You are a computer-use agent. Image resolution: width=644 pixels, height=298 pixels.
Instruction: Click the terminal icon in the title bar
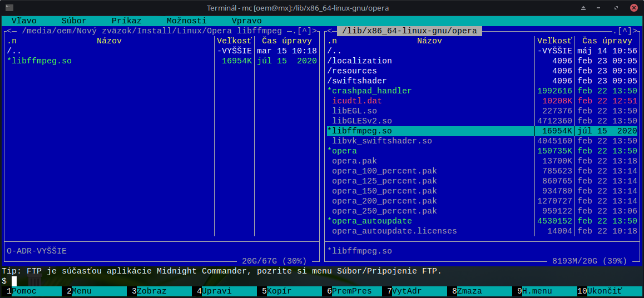[x=9, y=7]
